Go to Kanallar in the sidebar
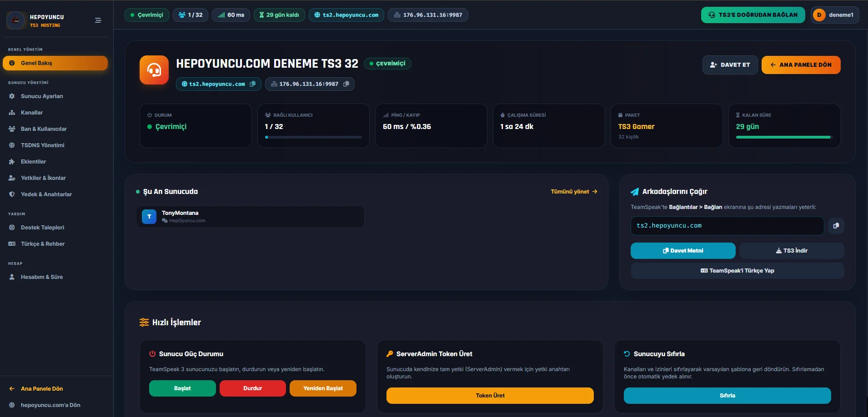Screen dimensions: 868x417 pyautogui.click(x=55, y=113)
